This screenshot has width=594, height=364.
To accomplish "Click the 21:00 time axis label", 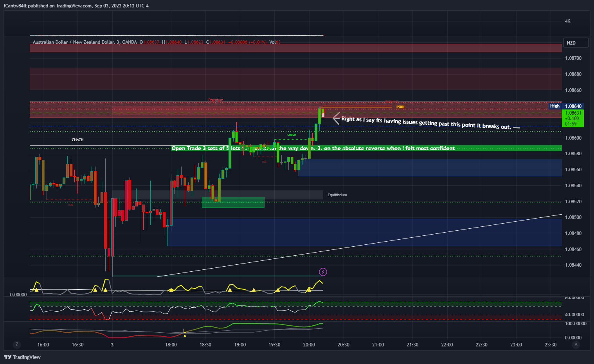I will click(x=378, y=345).
